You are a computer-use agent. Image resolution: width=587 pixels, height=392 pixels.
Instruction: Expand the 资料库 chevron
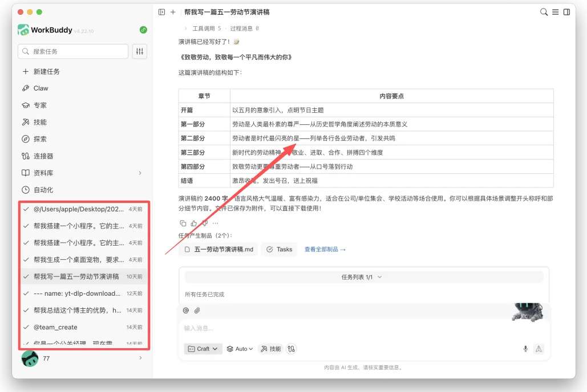[140, 173]
